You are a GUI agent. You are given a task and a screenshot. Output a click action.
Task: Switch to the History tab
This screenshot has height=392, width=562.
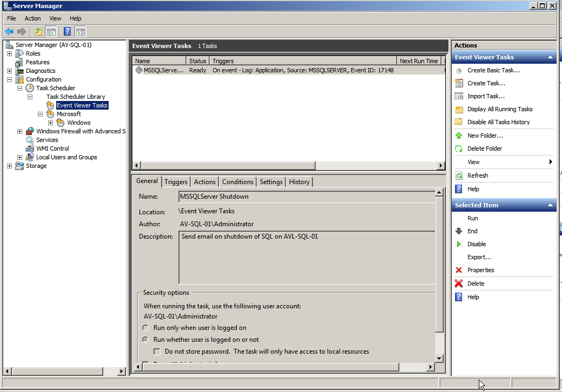click(299, 182)
